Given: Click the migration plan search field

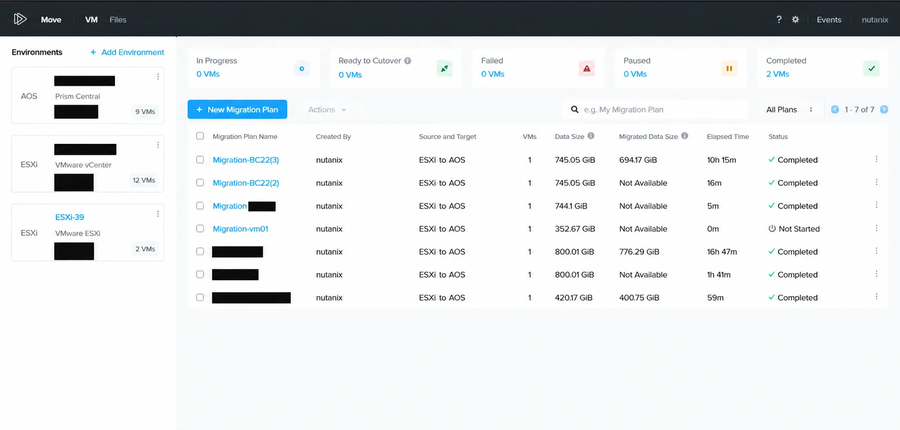Looking at the screenshot, I should (x=655, y=109).
